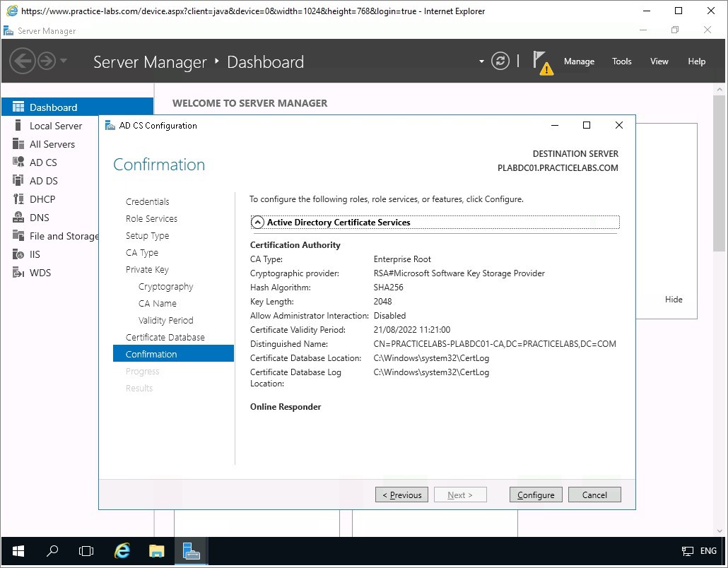Launch Internet Explorer from taskbar
This screenshot has width=728, height=568.
pos(122,551)
